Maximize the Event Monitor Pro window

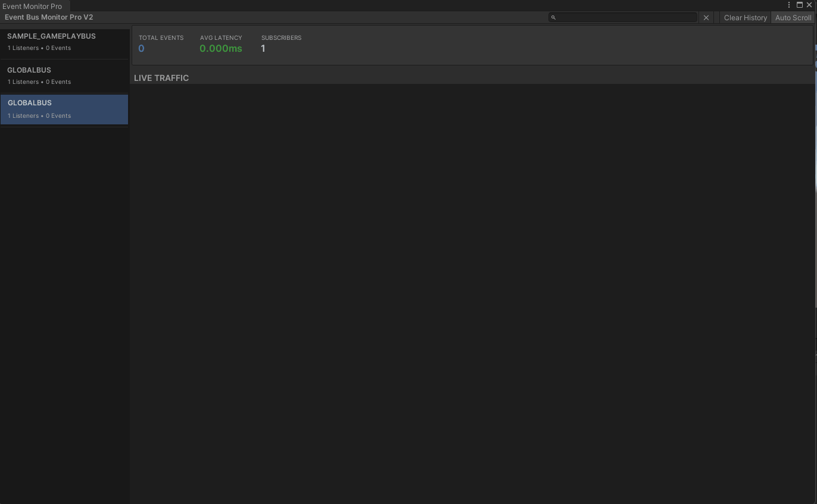point(800,5)
